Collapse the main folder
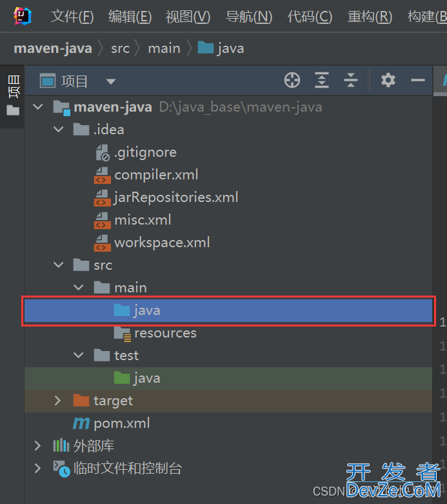 pyautogui.click(x=79, y=287)
